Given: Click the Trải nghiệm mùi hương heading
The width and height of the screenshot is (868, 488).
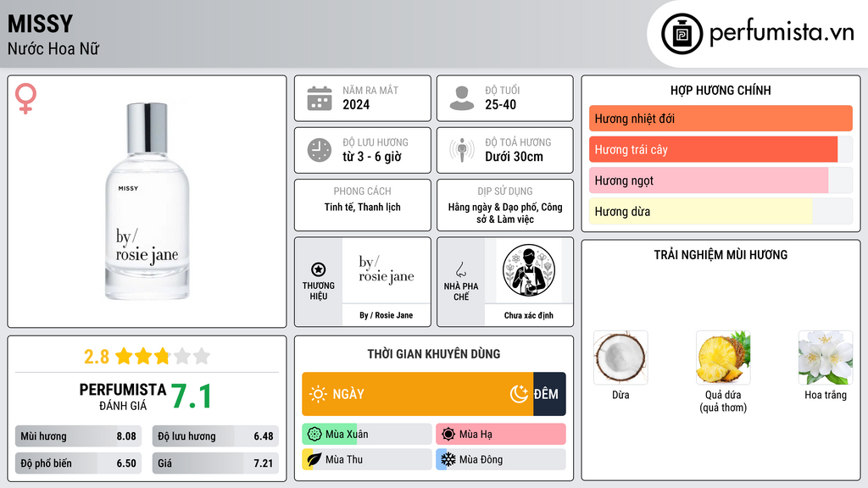Looking at the screenshot, I should point(721,255).
